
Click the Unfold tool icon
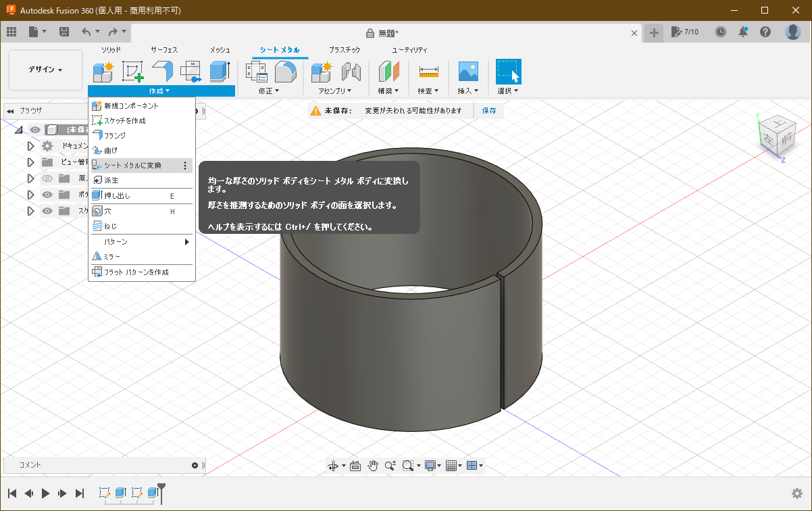pos(286,71)
